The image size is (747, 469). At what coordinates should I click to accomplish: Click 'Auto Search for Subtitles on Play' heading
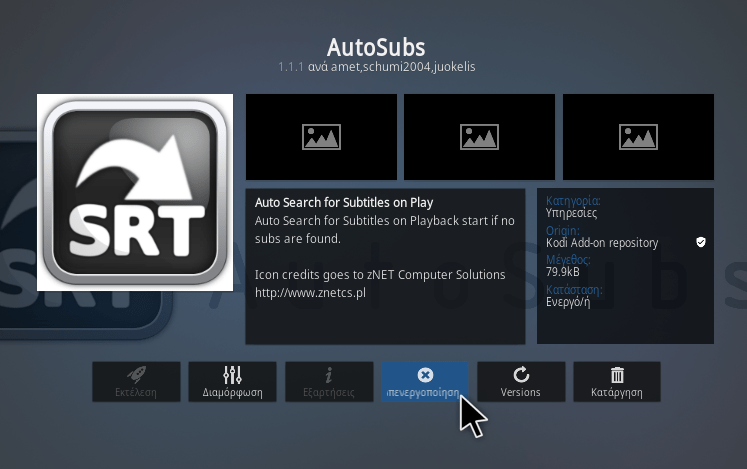tap(344, 203)
